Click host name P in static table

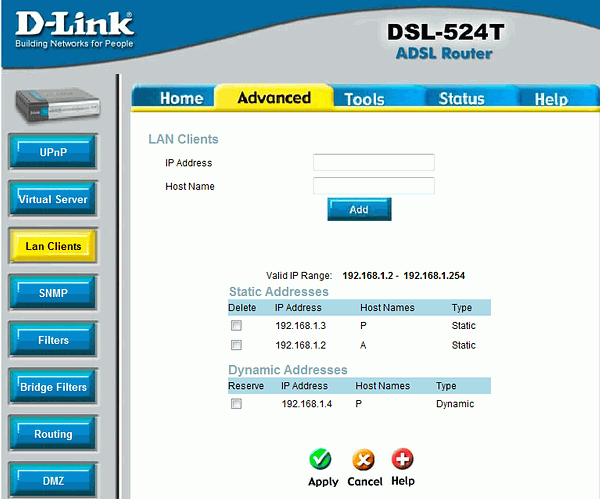(x=363, y=326)
